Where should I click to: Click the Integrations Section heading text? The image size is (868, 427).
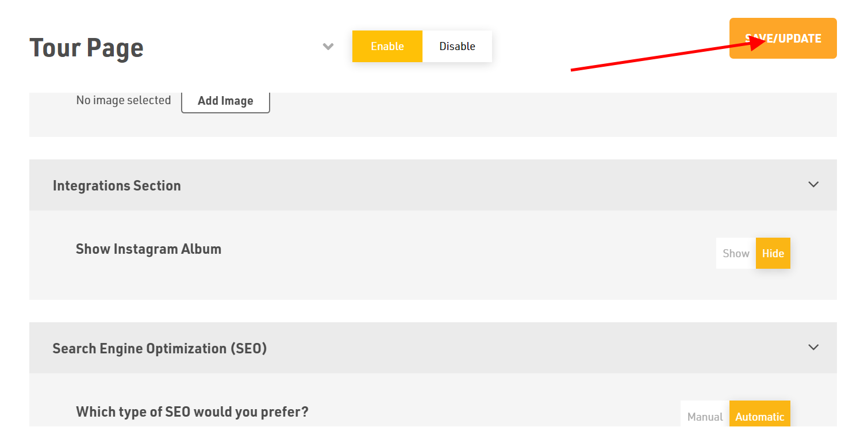point(117,185)
